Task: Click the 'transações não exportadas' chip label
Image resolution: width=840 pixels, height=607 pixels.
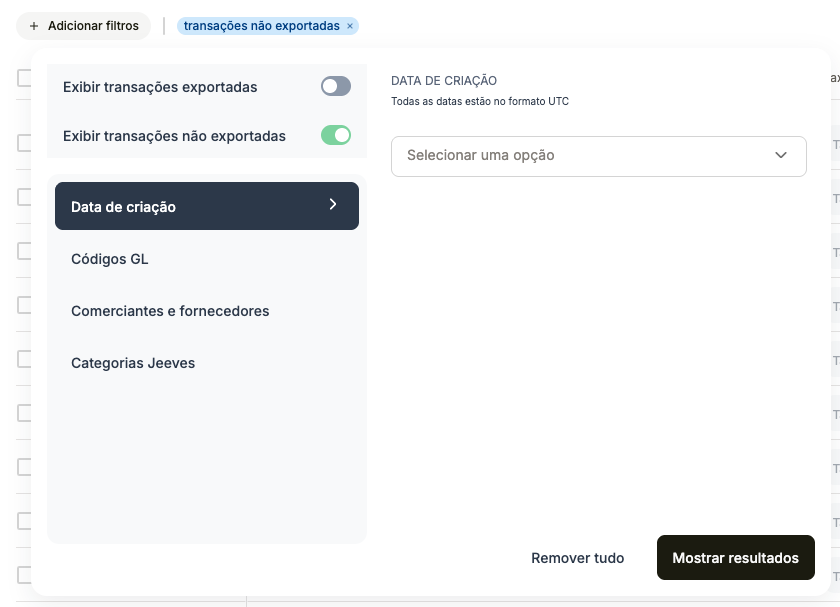Action: [x=261, y=26]
